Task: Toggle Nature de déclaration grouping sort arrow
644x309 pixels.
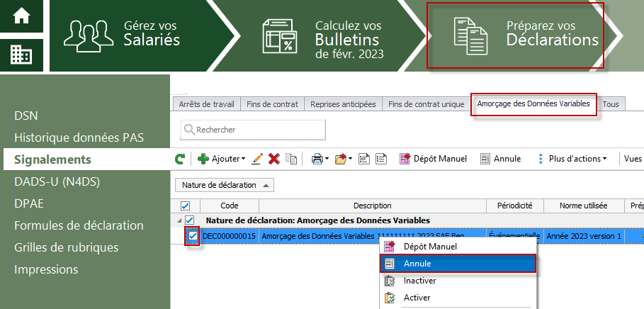Action: click(266, 185)
